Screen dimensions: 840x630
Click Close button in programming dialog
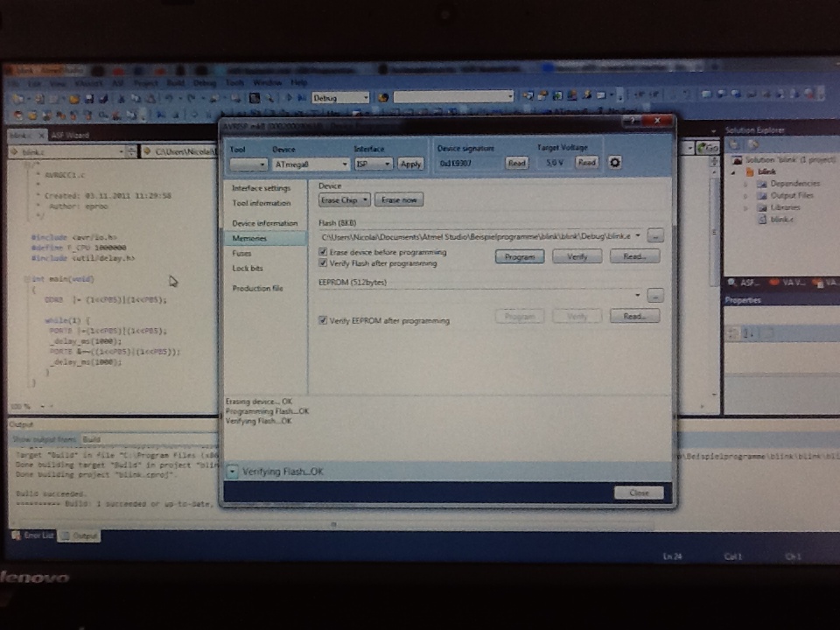click(639, 493)
